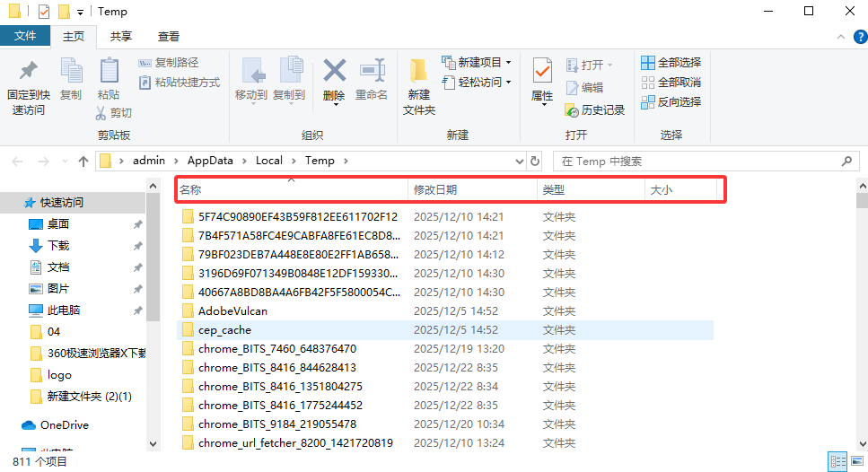Screen dimensions: 868x472
Task: Click the Edit (编辑) icon
Action: [573, 87]
